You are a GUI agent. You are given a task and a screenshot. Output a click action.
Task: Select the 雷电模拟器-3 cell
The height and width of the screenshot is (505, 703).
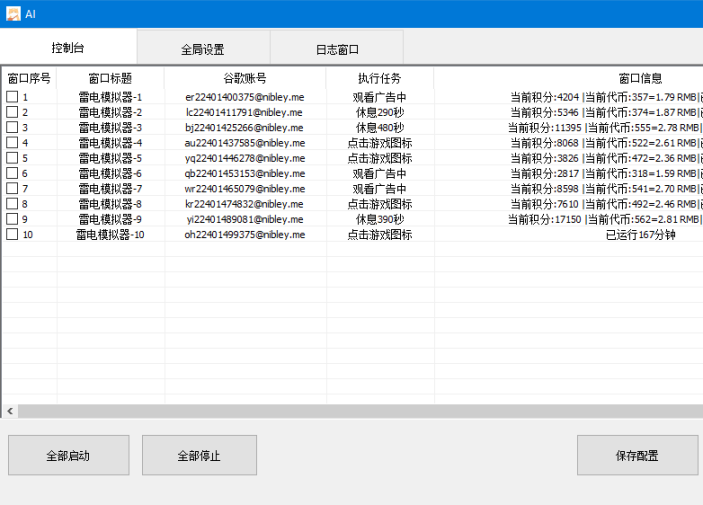coord(110,127)
